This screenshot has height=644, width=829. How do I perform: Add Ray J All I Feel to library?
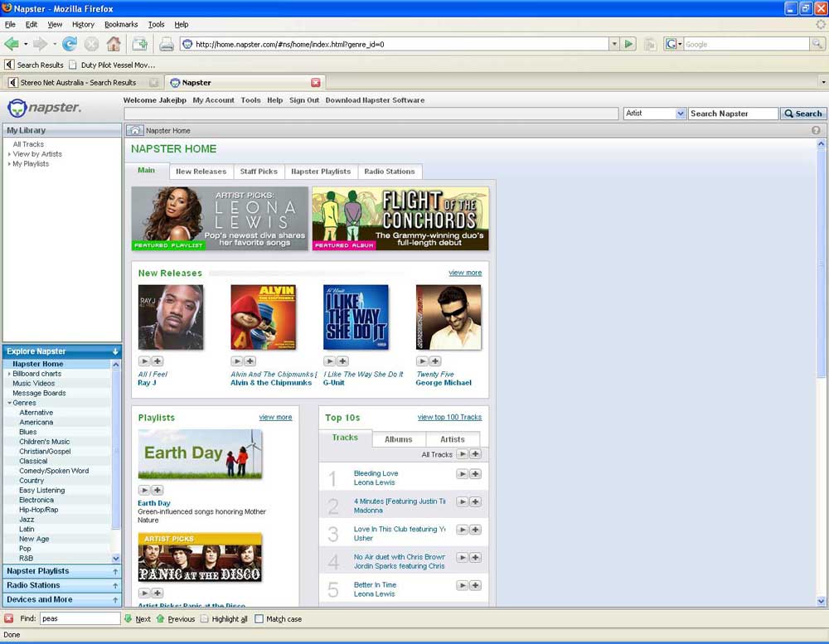point(157,361)
